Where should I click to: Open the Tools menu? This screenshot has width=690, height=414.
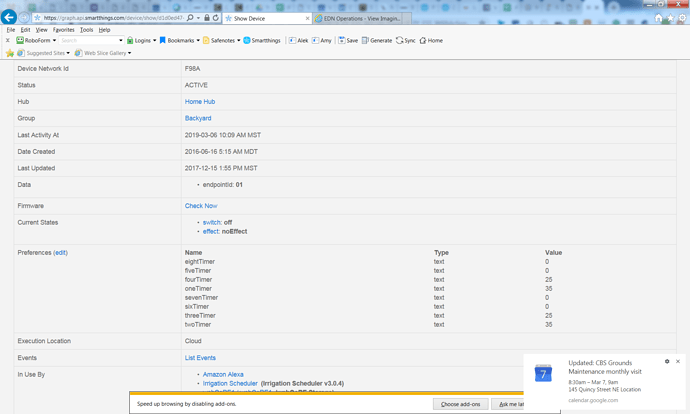coord(86,30)
